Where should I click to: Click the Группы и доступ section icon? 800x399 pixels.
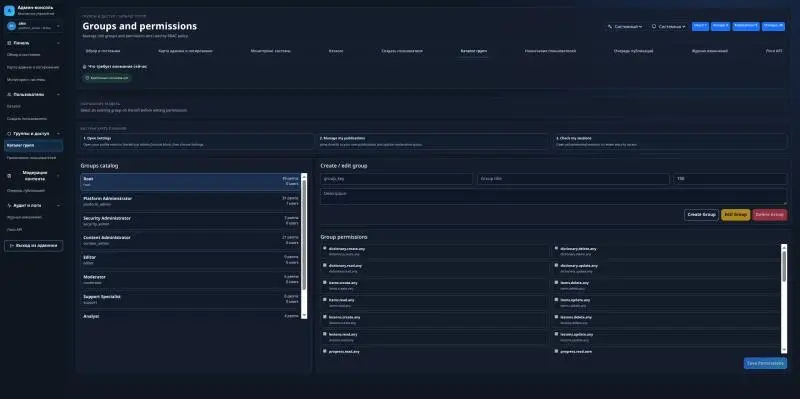(9, 134)
